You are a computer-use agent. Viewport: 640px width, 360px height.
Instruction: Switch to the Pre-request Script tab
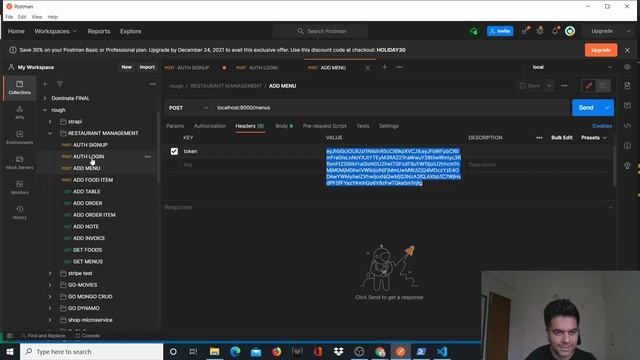point(324,126)
